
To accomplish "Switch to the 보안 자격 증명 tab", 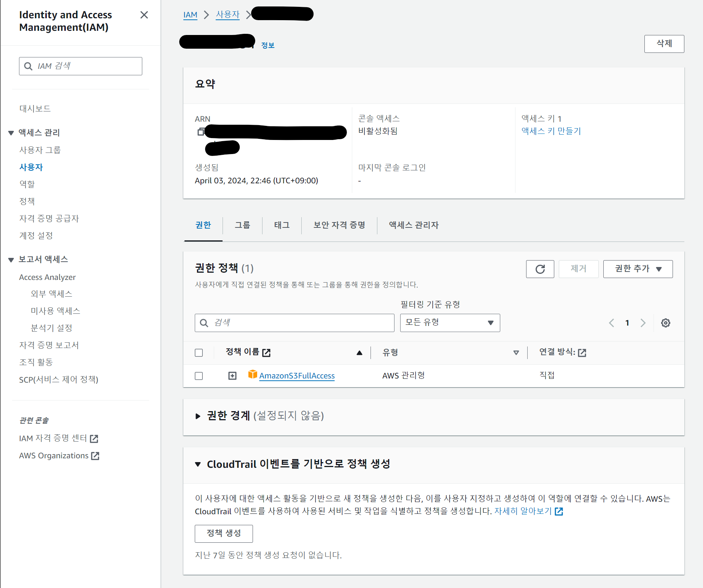I will (339, 225).
